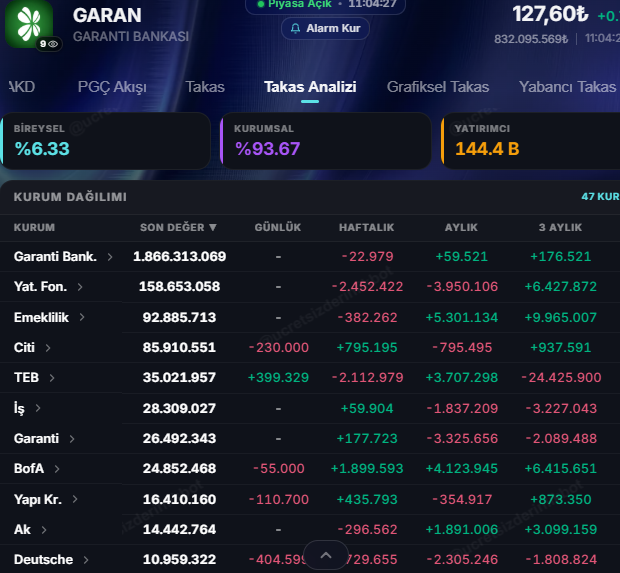This screenshot has width=620, height=573.
Task: Select BofA value 24.852.468
Action: (180, 469)
